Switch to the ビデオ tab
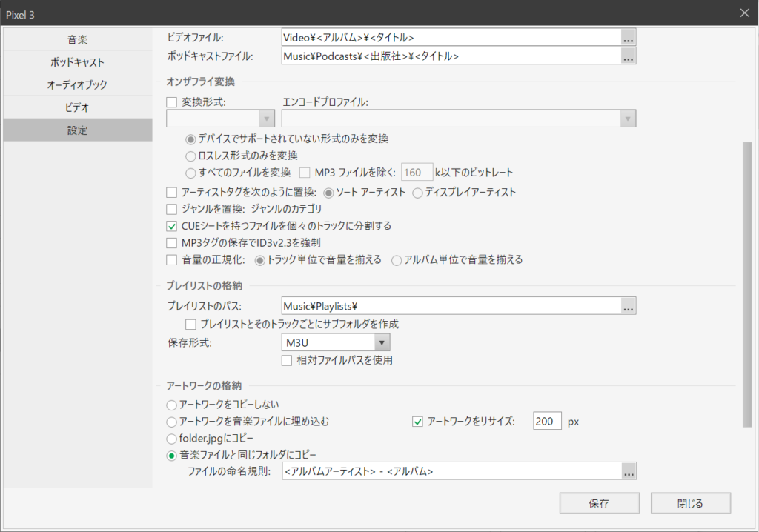Image resolution: width=759 pixels, height=532 pixels. pos(77,107)
